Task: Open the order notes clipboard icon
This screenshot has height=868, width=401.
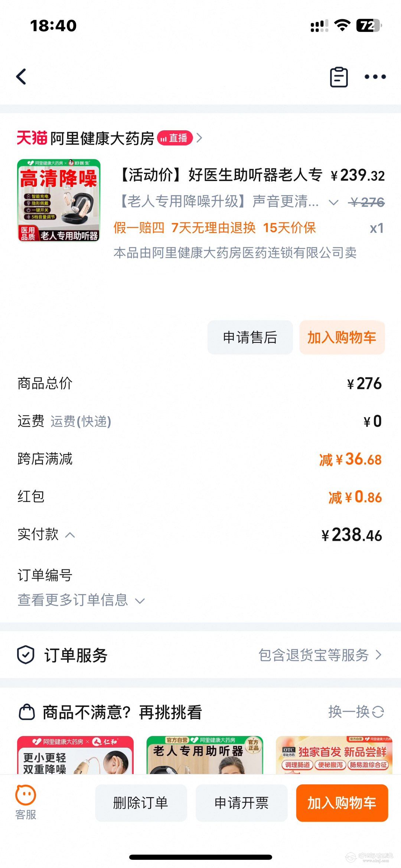Action: (x=339, y=77)
